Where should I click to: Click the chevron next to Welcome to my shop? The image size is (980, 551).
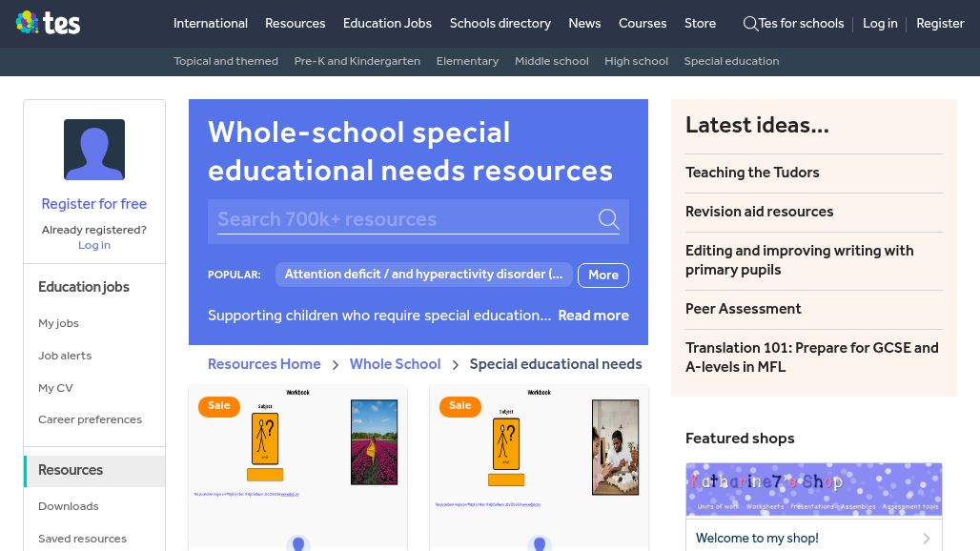click(926, 538)
